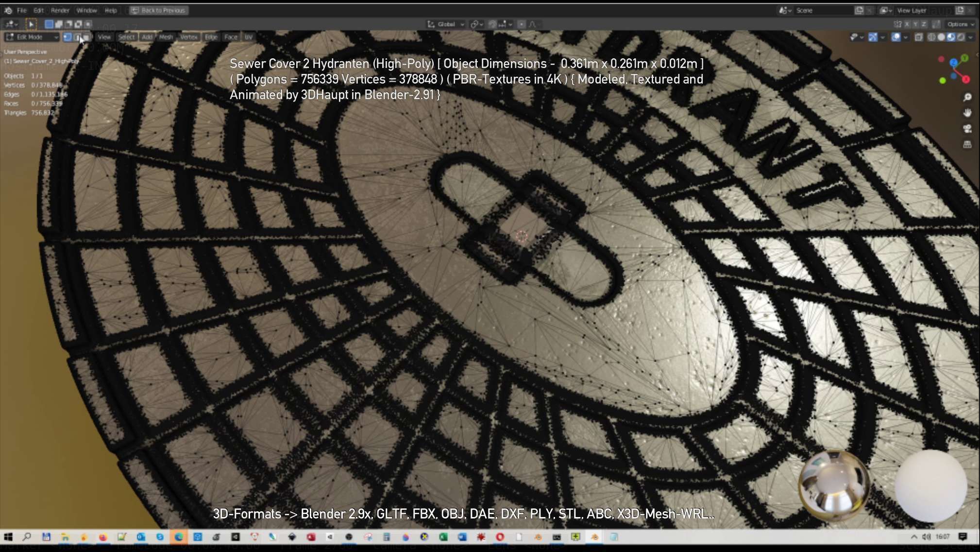980x552 pixels.
Task: Toggle viewport gizmos display
Action: pyautogui.click(x=873, y=37)
